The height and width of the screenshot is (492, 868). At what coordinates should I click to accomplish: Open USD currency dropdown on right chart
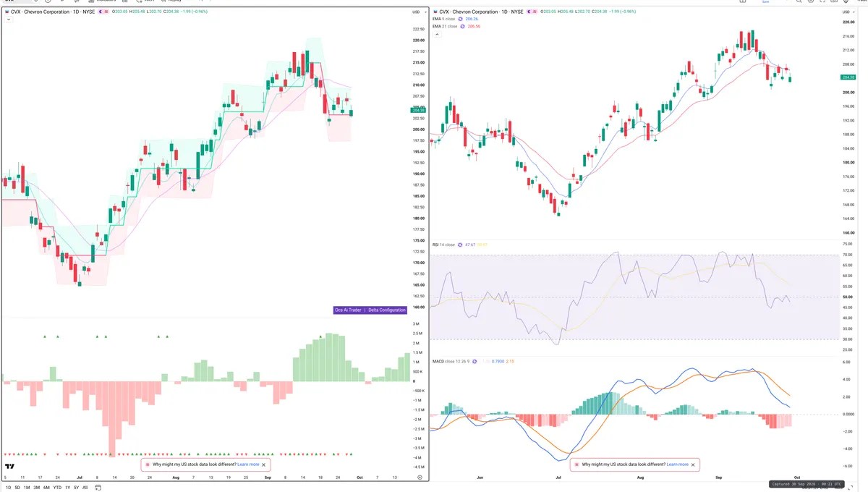(849, 12)
